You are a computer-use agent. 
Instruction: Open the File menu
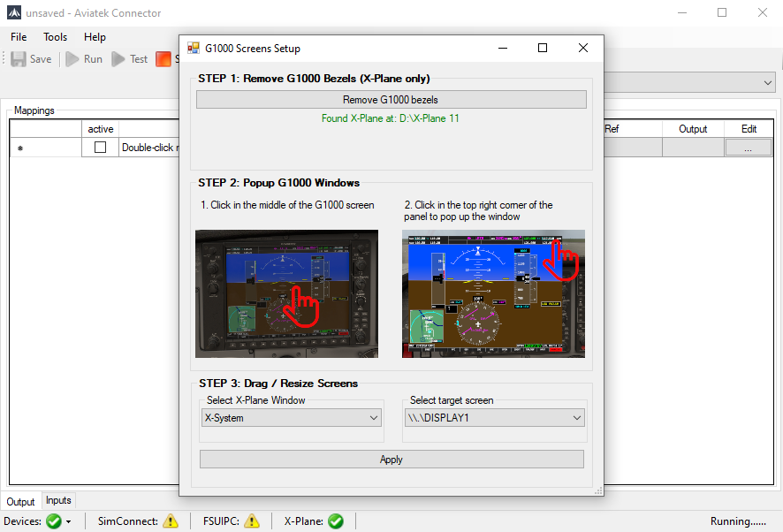19,37
